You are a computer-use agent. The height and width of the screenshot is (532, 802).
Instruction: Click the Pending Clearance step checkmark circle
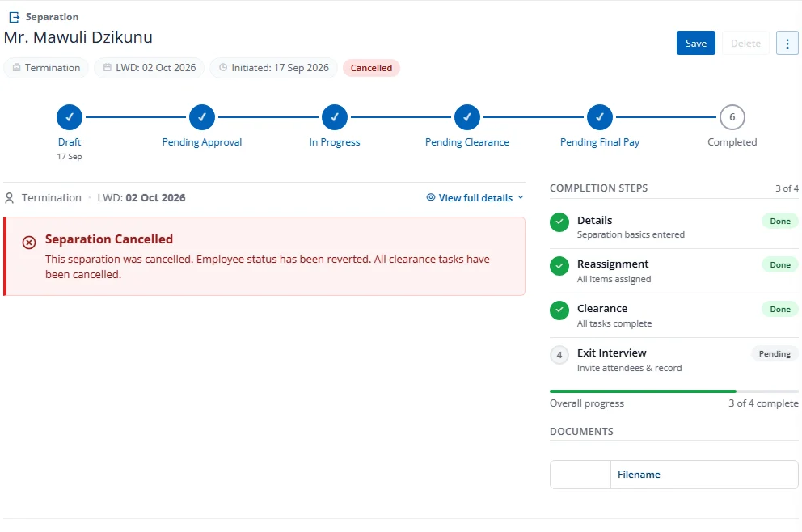tap(467, 117)
